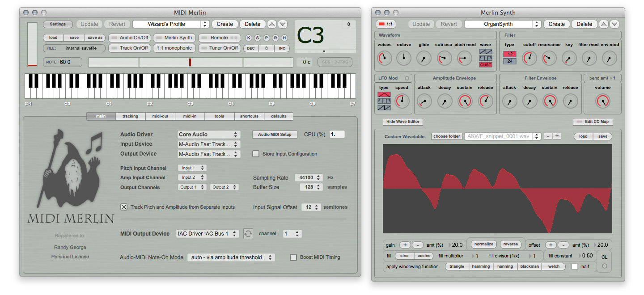This screenshot has width=644, height=295.
Task: Click the pitch deviation cents slider bar
Action: 191,62
